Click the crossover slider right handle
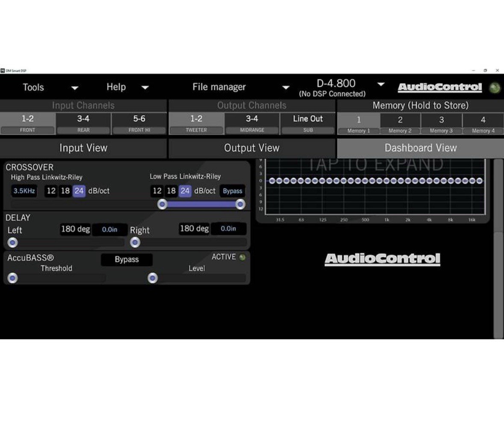Image resolution: width=504 pixels, height=429 pixels. point(240,204)
